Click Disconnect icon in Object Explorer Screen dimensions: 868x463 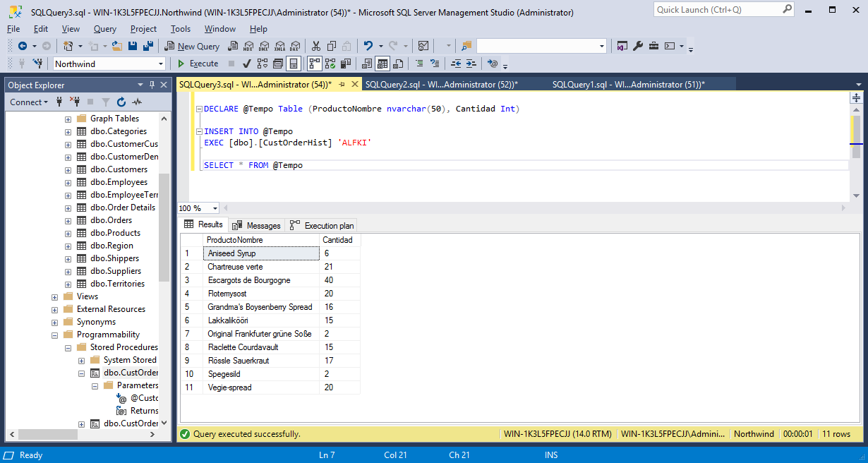(x=75, y=102)
